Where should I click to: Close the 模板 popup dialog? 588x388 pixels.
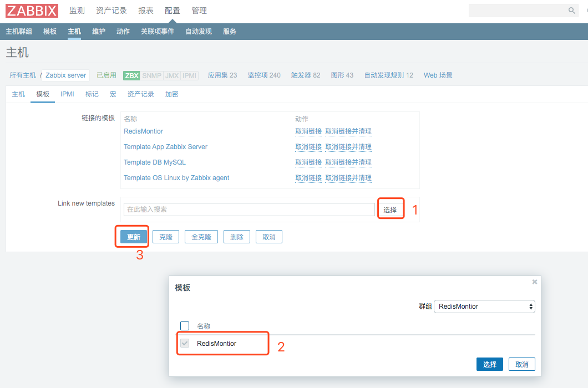[x=535, y=282]
